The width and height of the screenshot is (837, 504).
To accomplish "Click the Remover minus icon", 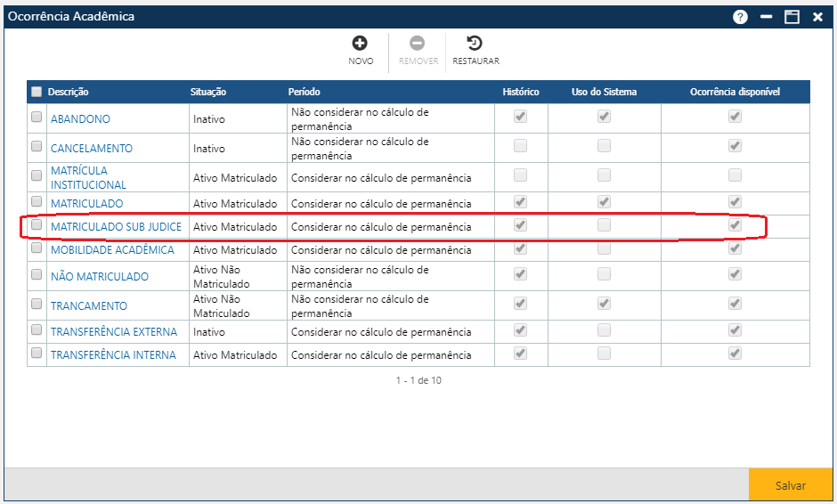I will coord(418,44).
